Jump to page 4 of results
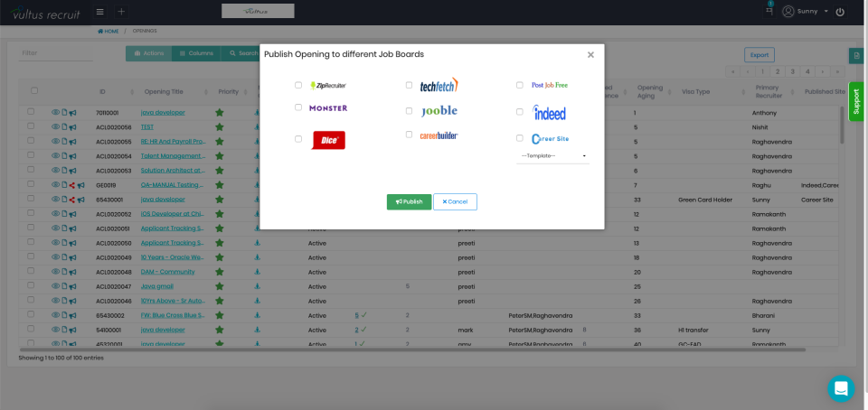The image size is (868, 410). [x=807, y=71]
